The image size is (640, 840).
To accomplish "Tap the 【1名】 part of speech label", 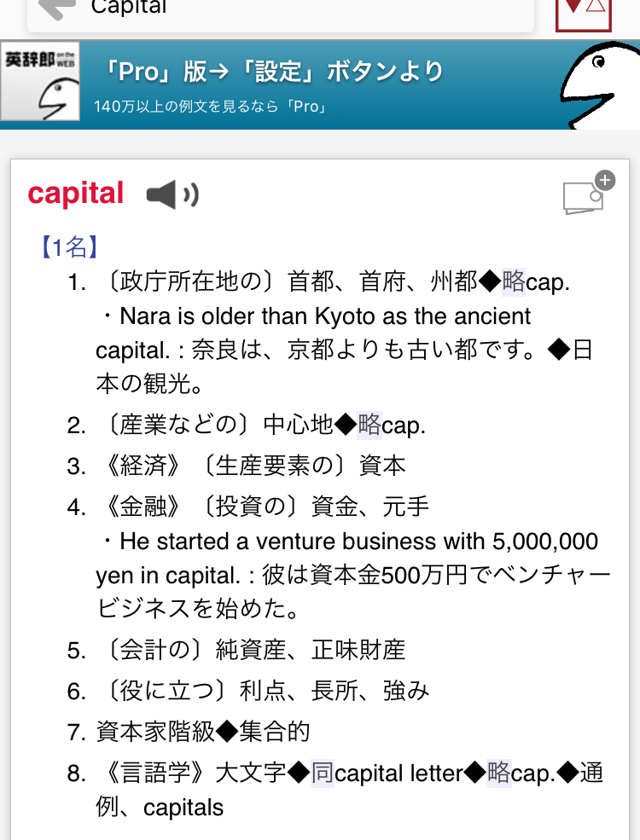I will click(69, 247).
